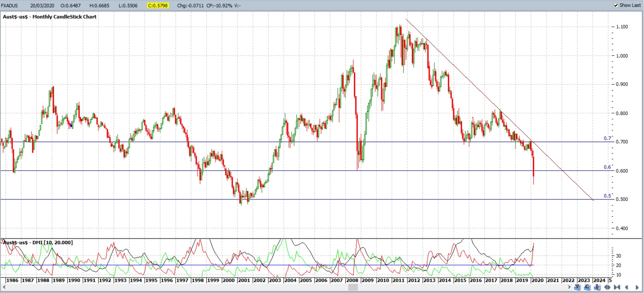Click the highlighted close value C:0.5798
Image resolution: width=644 pixels, height=293 pixels.
tap(158, 5)
